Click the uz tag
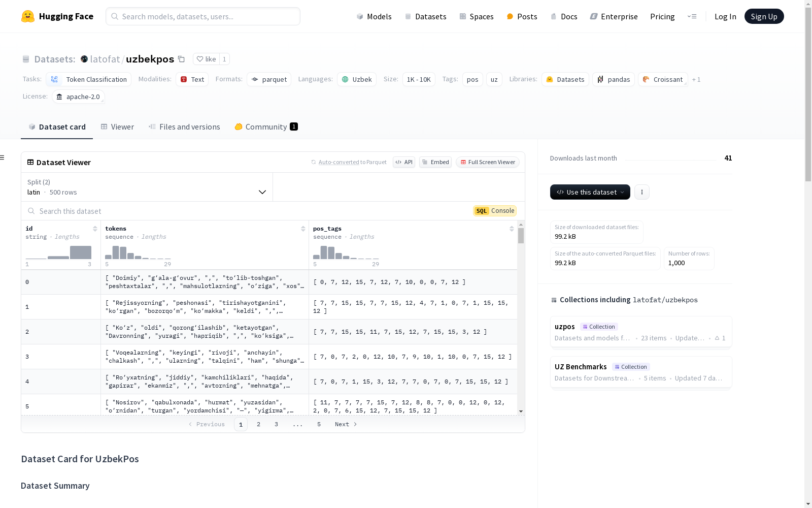812x508 pixels. (x=494, y=79)
